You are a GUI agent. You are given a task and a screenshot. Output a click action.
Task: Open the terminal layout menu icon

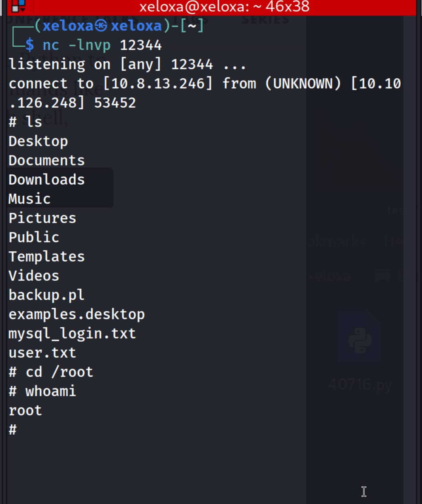point(18,6)
